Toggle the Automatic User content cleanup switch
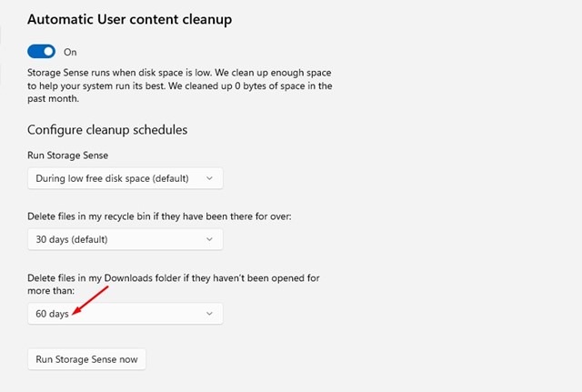The height and width of the screenshot is (392, 582). (41, 52)
